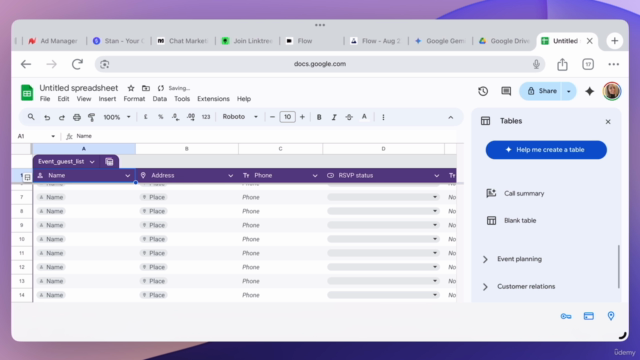Switch to the Google Drive tab
The image size is (640, 360).
click(x=504, y=41)
